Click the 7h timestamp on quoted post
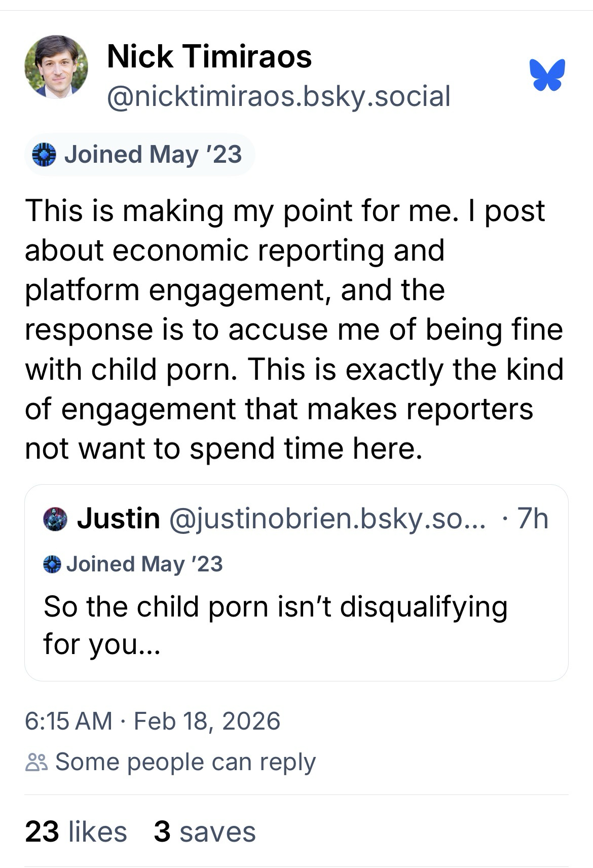593x868 pixels. point(533,519)
